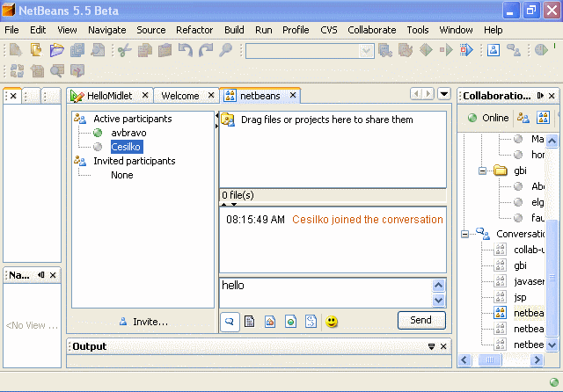Minimize the Na... navigator panel
This screenshot has height=392, width=563.
(41, 275)
